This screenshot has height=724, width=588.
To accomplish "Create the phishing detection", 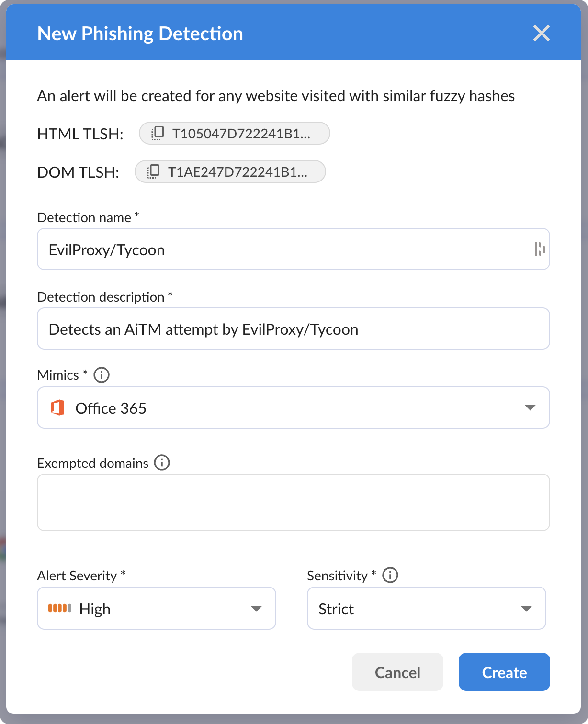I will [x=504, y=672].
